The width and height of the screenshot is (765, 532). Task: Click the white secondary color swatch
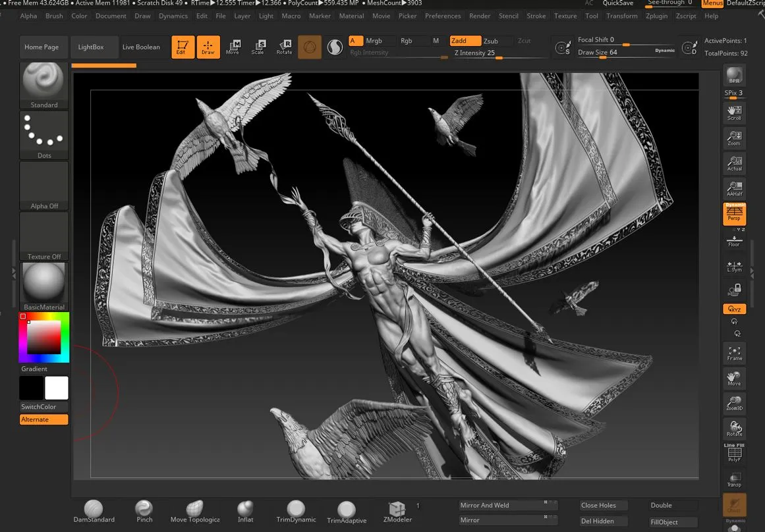coord(57,388)
